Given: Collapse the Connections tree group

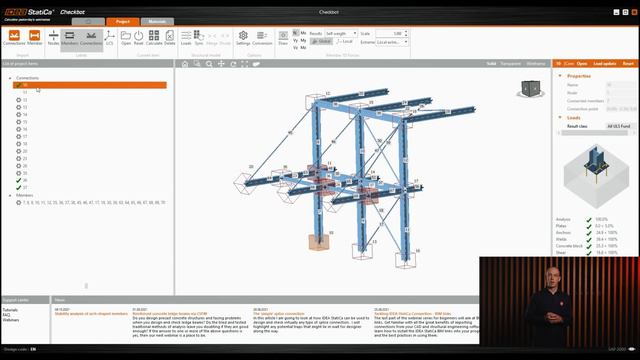Looking at the screenshot, I should coord(10,78).
